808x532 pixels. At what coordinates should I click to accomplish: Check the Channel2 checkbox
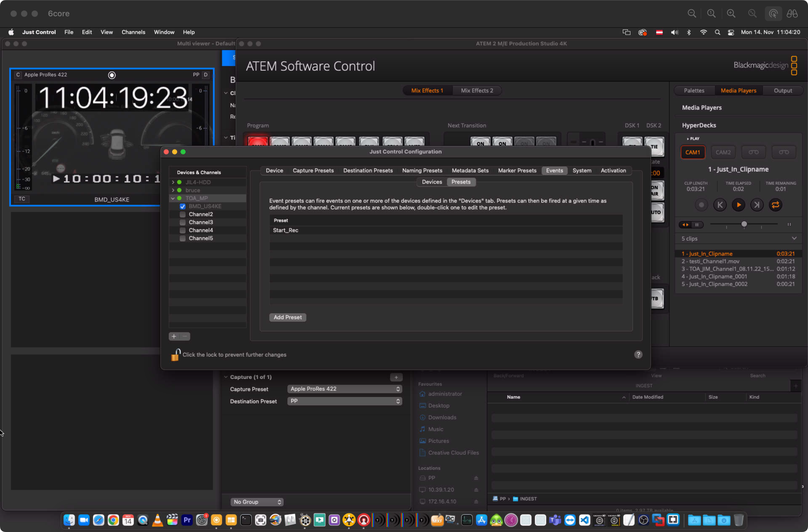[x=183, y=214]
